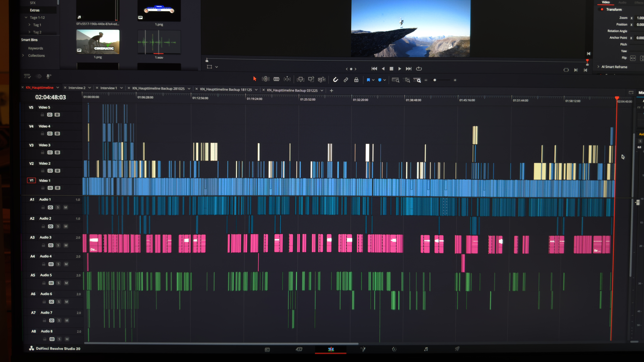
Task: Open KN_Haupttimeline tab dropdown arrow
Action: (58, 87)
